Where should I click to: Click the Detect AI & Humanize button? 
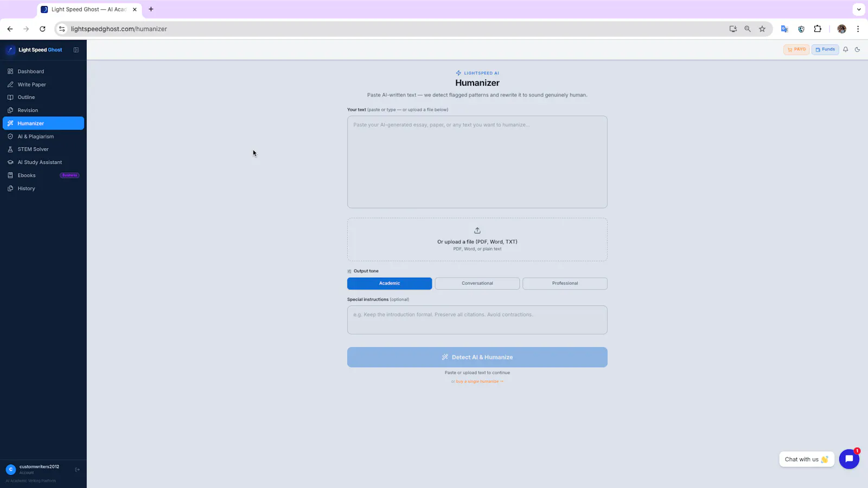pos(477,357)
